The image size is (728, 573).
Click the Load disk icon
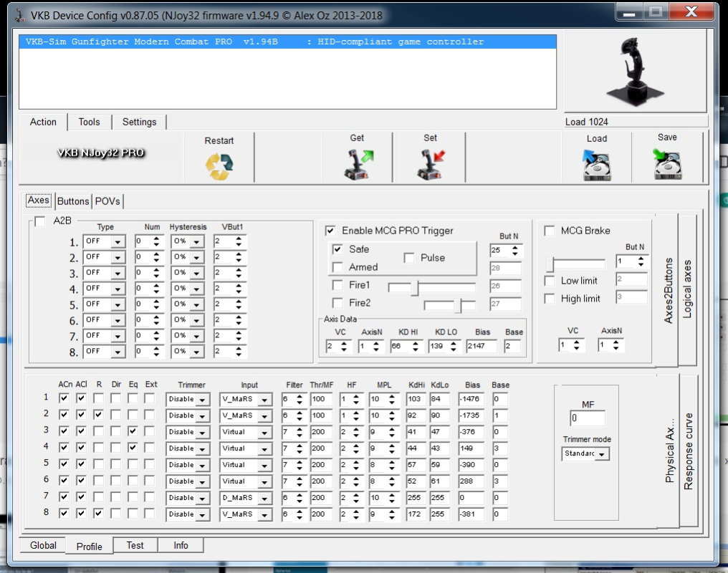point(597,165)
